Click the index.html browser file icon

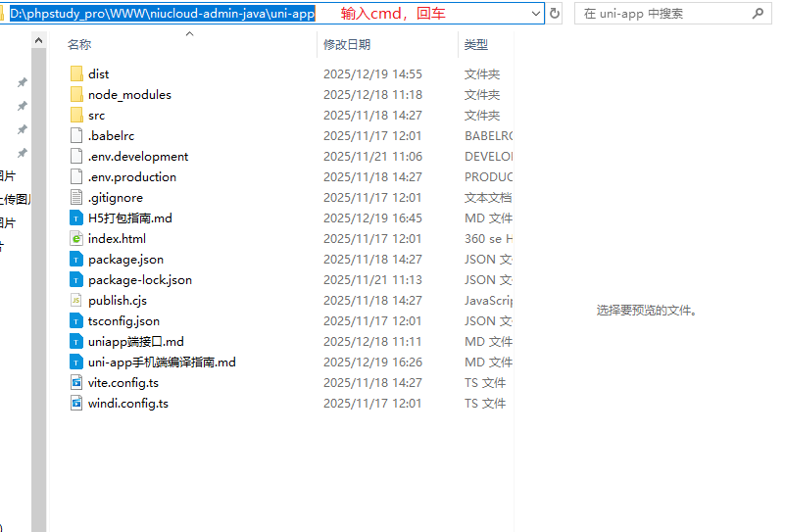point(76,239)
